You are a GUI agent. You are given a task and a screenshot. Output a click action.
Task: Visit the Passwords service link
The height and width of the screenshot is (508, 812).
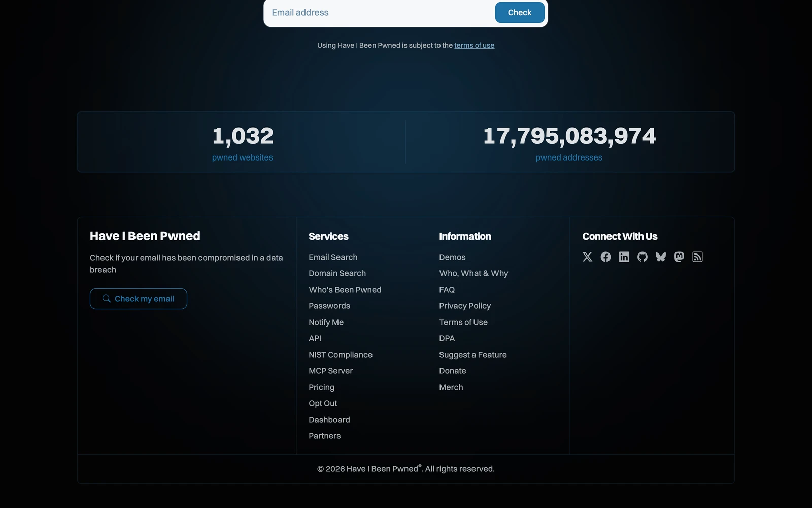point(329,306)
